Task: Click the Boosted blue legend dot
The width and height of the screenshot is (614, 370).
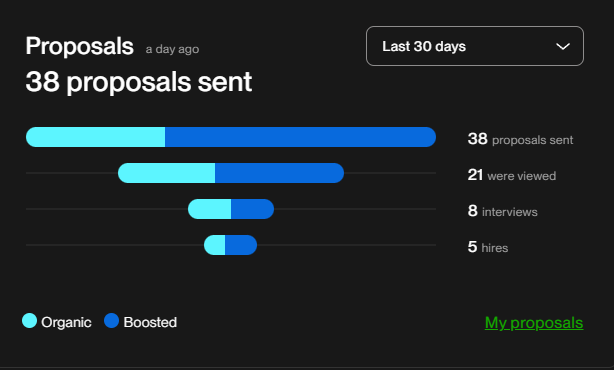Action: point(112,321)
